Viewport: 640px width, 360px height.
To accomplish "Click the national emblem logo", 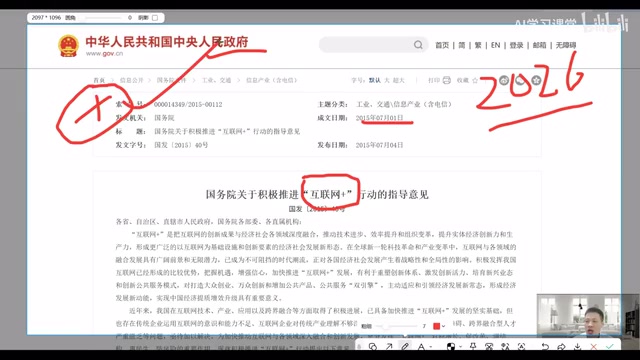I will tap(68, 46).
